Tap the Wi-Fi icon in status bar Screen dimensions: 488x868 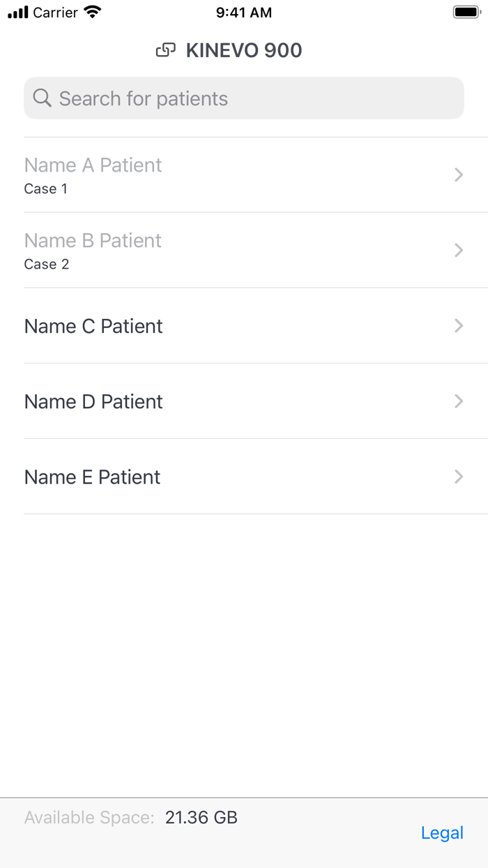click(x=92, y=12)
